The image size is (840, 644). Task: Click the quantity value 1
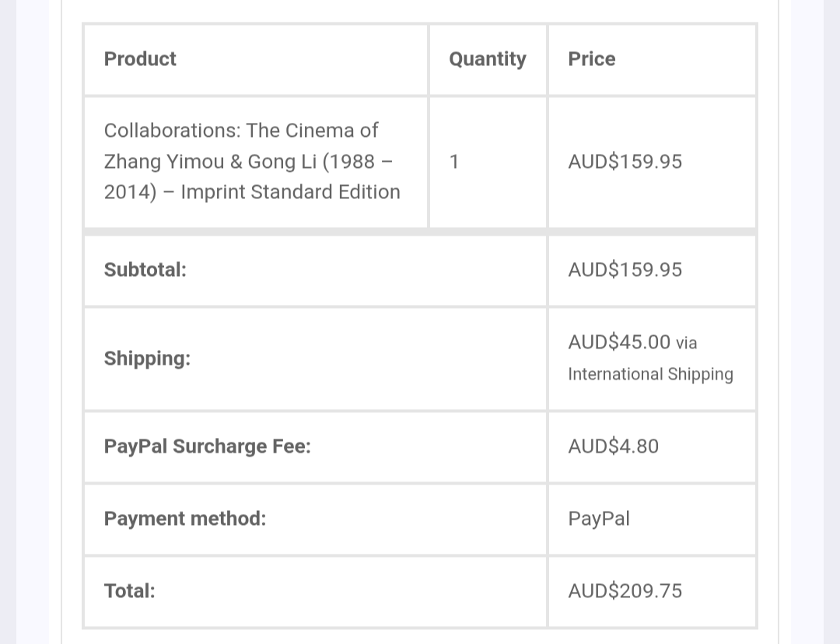coord(454,162)
